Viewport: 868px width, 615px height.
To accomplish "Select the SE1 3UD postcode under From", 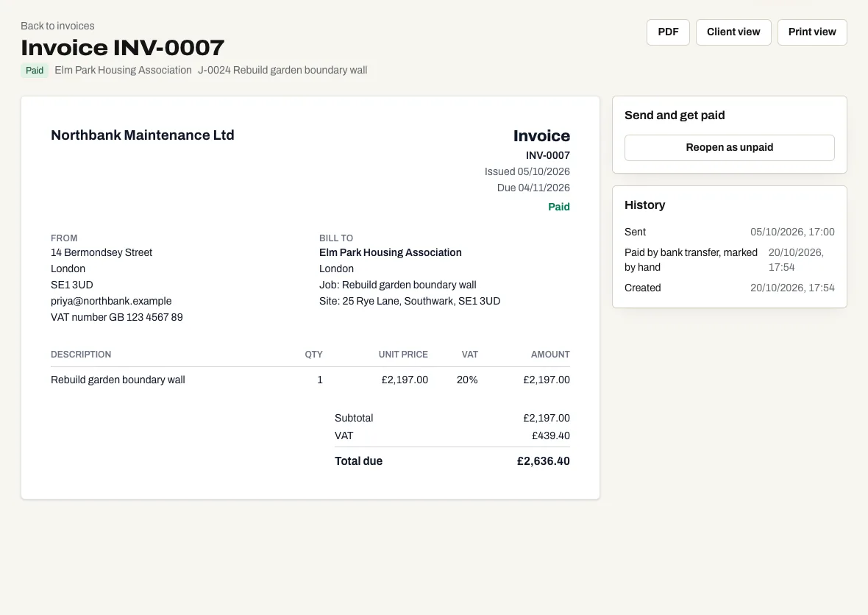I will (72, 285).
